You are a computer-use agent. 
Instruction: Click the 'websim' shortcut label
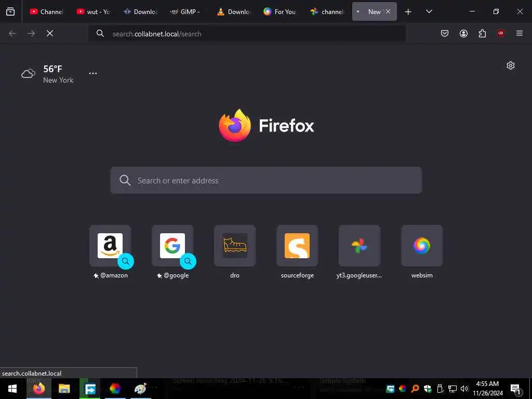[422, 275]
